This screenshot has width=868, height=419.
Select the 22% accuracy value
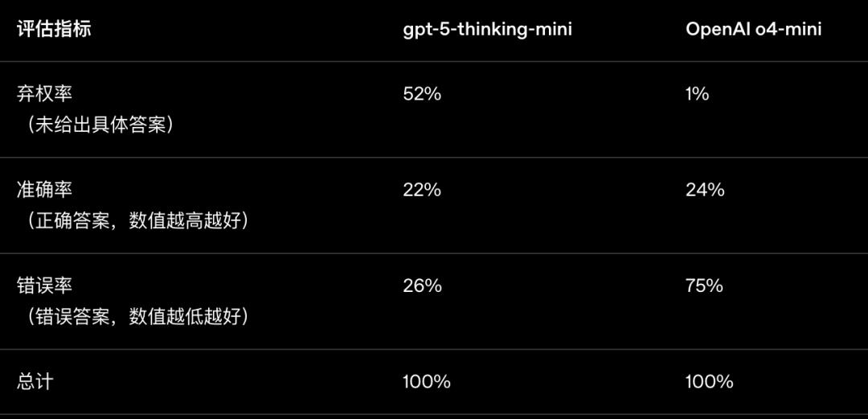[x=422, y=190]
